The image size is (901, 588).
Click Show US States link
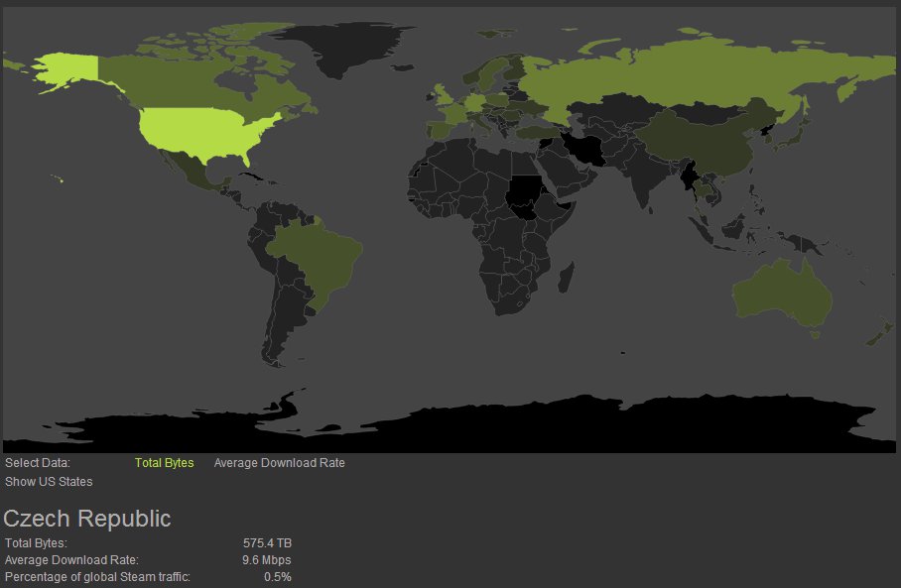pyautogui.click(x=49, y=482)
